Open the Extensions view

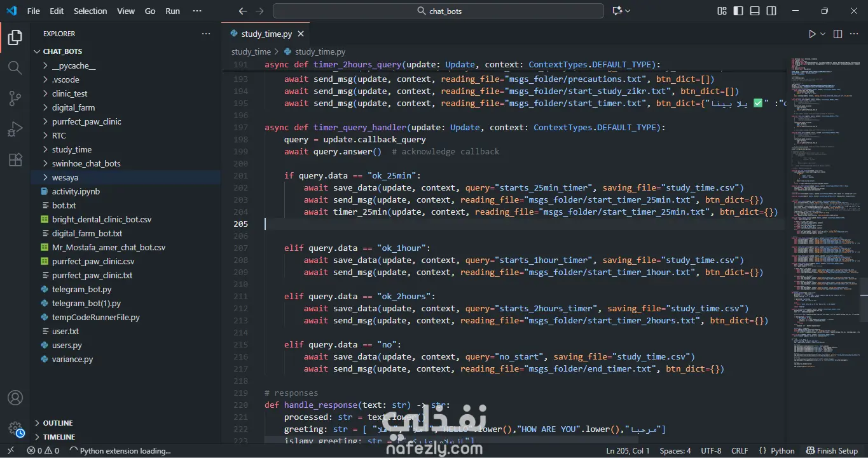coord(15,159)
